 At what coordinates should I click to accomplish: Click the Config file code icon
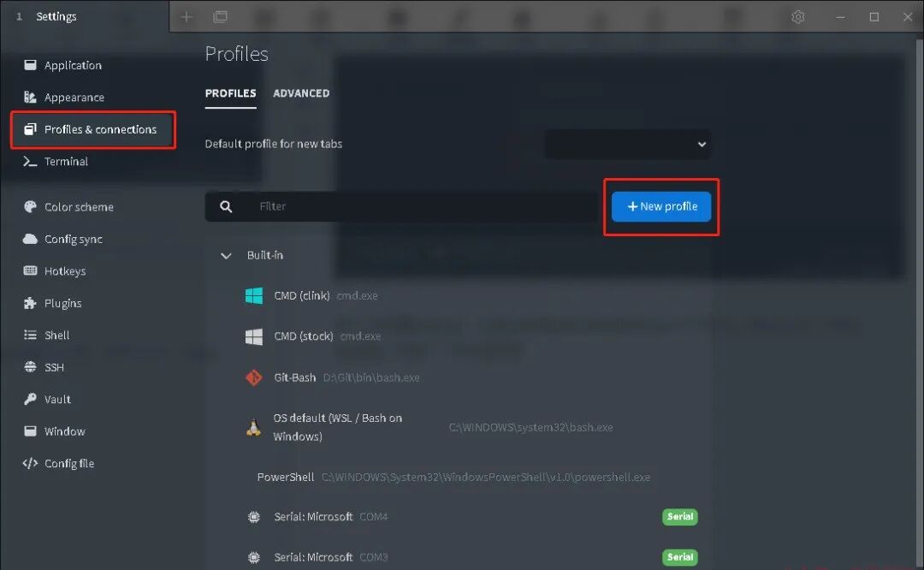pyautogui.click(x=30, y=463)
